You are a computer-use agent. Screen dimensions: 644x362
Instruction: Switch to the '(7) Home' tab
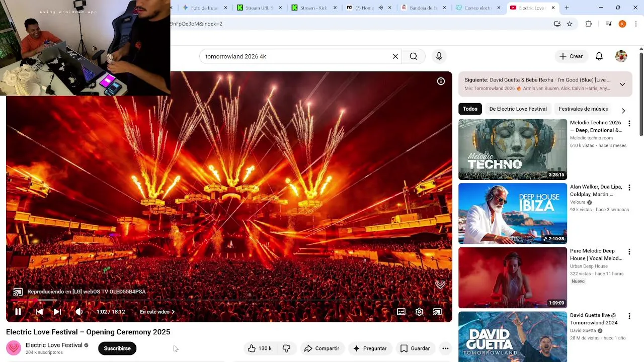click(364, 8)
